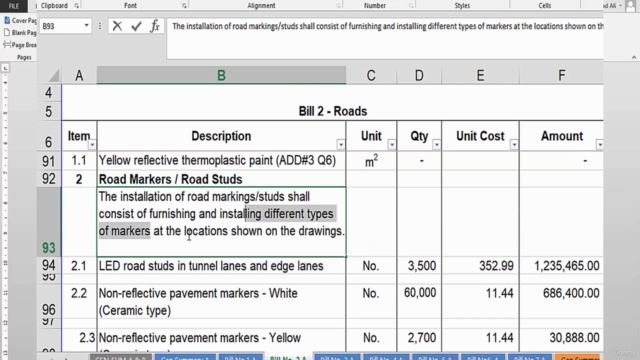
Task: Click the quantity cell 60,000
Action: 419,302
